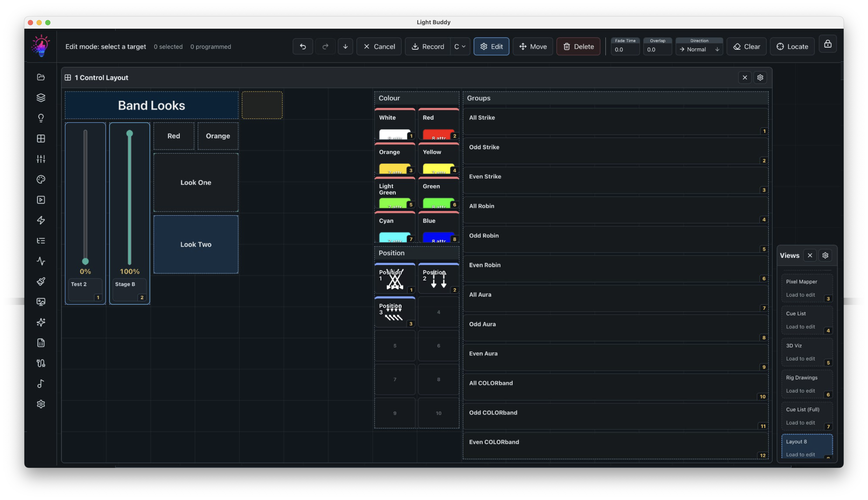
Task: Open the patch routing icon above music note
Action: click(x=41, y=363)
